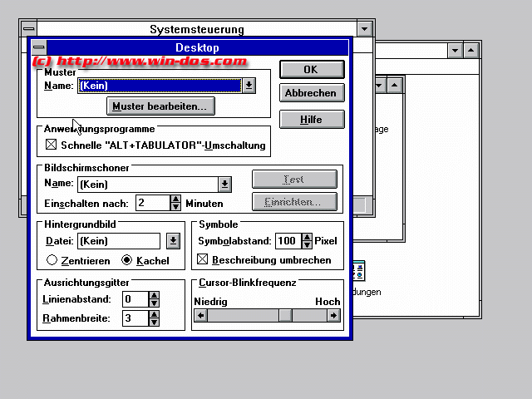Click the OK button

coord(310,69)
